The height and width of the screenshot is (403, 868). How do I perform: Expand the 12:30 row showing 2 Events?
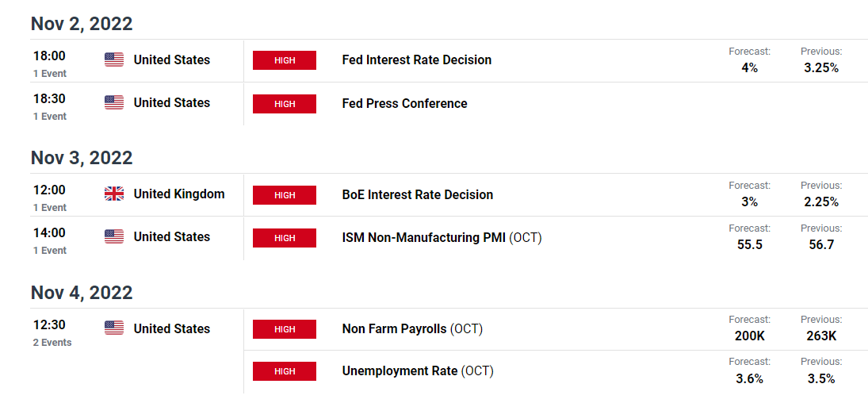(x=52, y=333)
